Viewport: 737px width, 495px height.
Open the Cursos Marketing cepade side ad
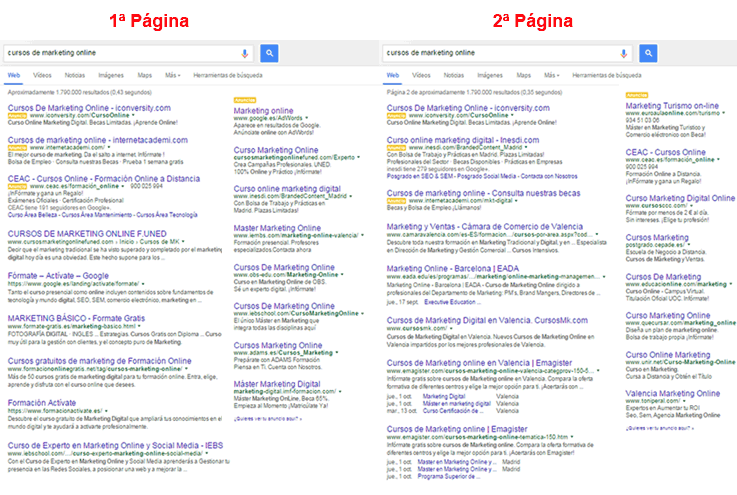pyautogui.click(x=657, y=237)
